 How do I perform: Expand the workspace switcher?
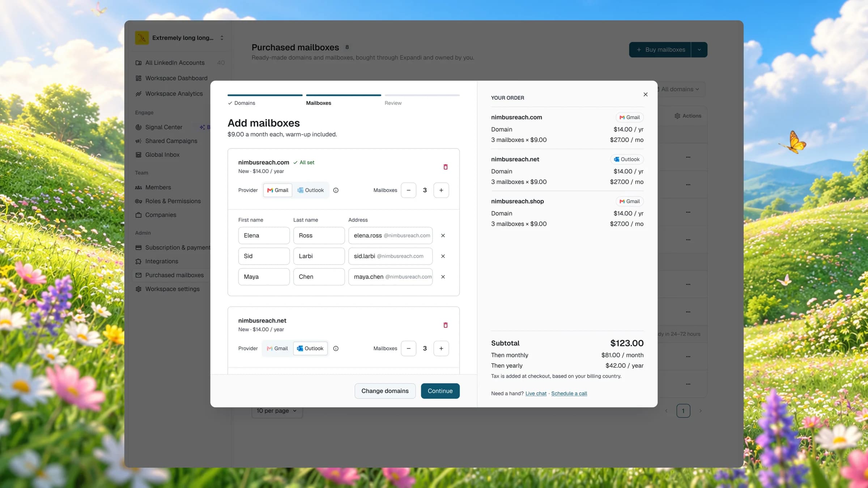[x=180, y=38]
